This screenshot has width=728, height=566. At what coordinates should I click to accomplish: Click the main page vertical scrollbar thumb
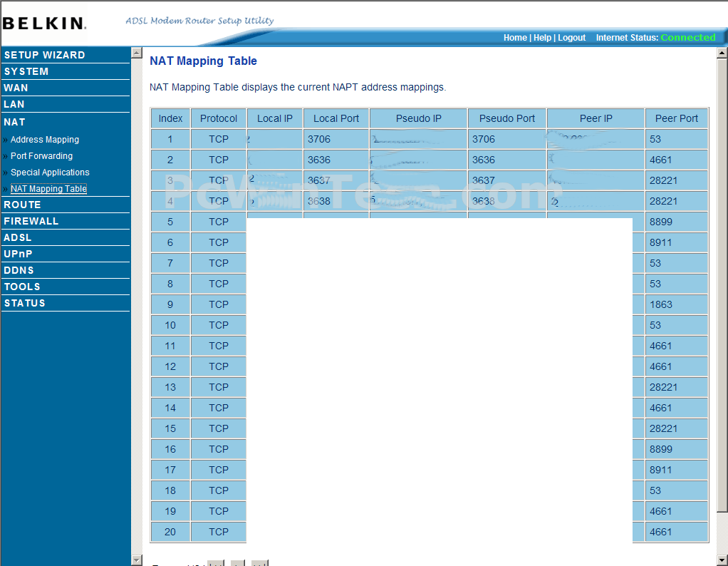click(x=722, y=285)
